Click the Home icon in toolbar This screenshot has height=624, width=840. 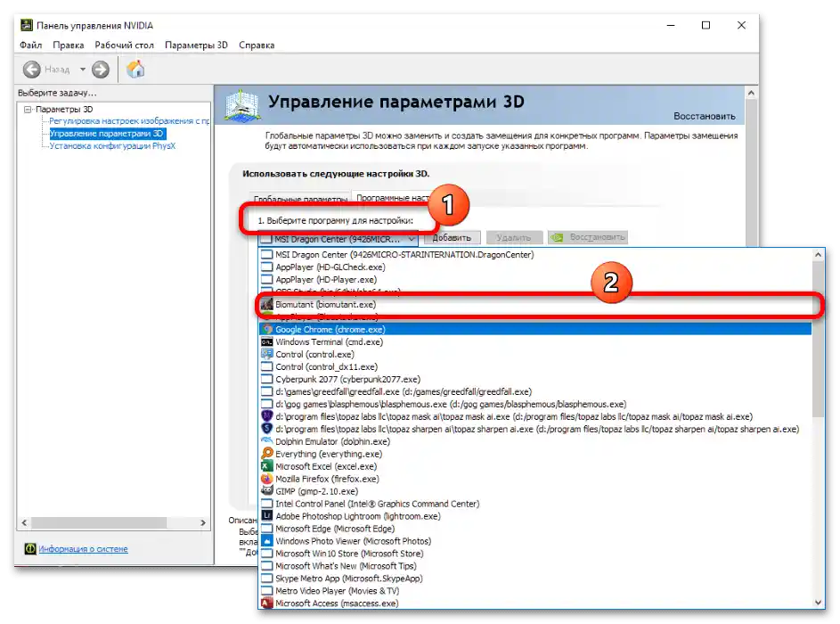pos(135,70)
